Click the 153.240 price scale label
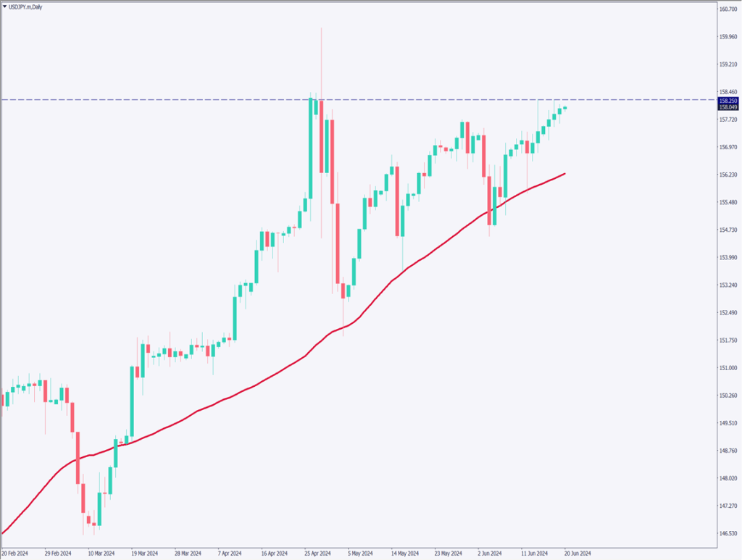 728,285
